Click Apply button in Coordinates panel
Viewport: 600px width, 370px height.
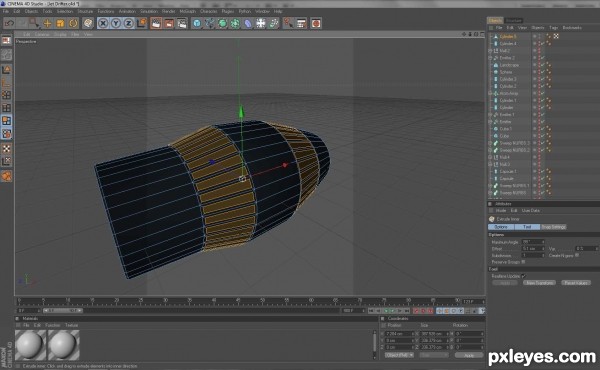point(469,355)
